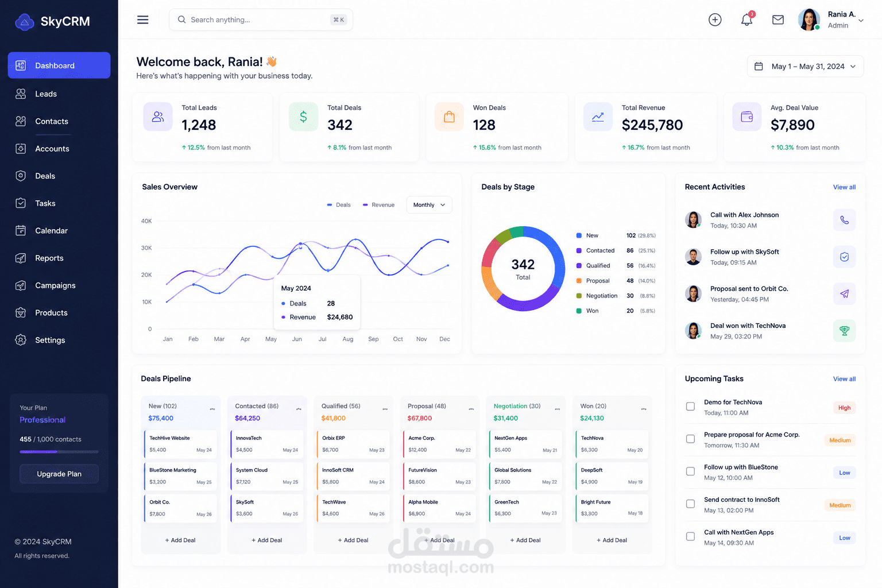882x588 pixels.
Task: Click the Proposal stage orange legend swatch
Action: [579, 281]
